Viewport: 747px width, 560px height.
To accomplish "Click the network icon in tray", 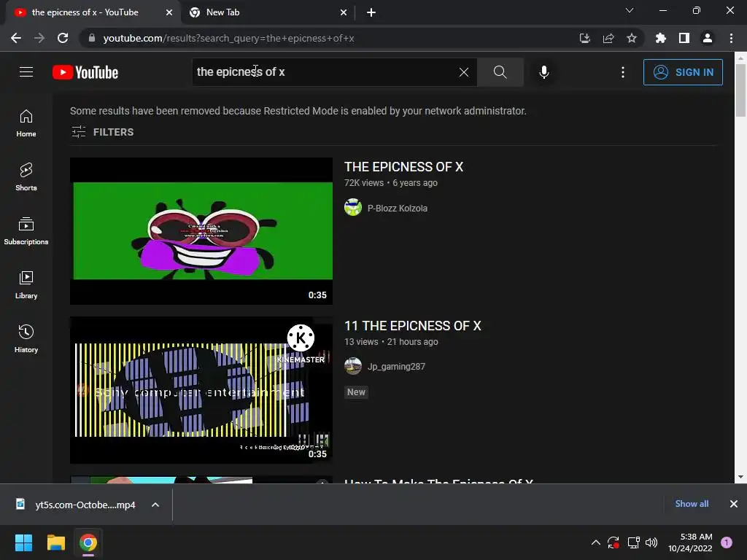I will coord(633,542).
